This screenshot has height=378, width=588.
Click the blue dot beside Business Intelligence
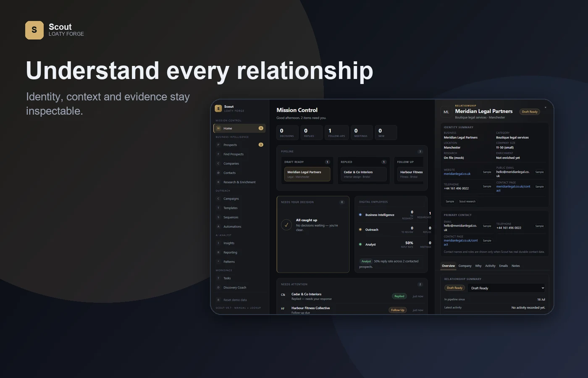360,215
